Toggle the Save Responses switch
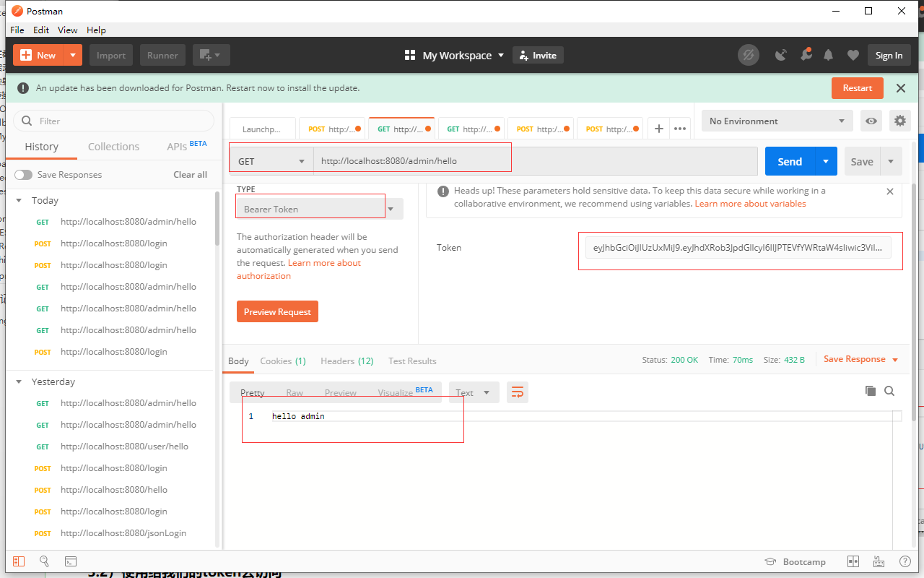The image size is (924, 578). tap(24, 175)
